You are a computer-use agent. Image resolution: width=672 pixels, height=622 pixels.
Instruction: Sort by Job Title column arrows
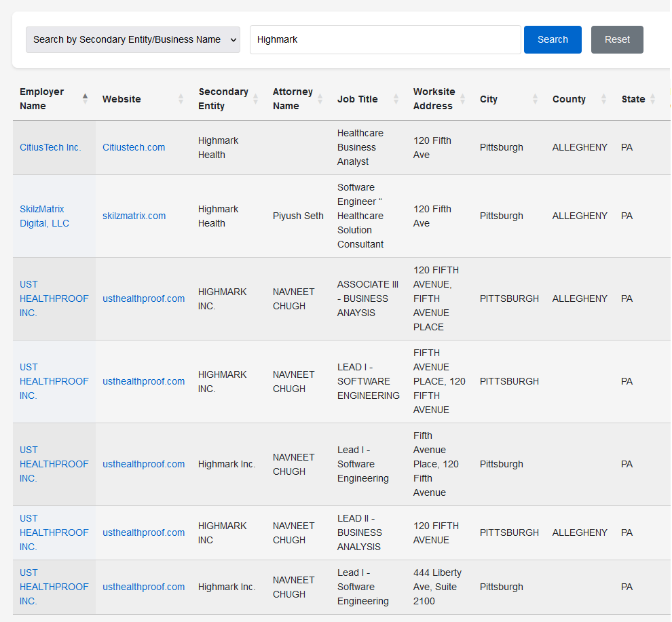[396, 99]
